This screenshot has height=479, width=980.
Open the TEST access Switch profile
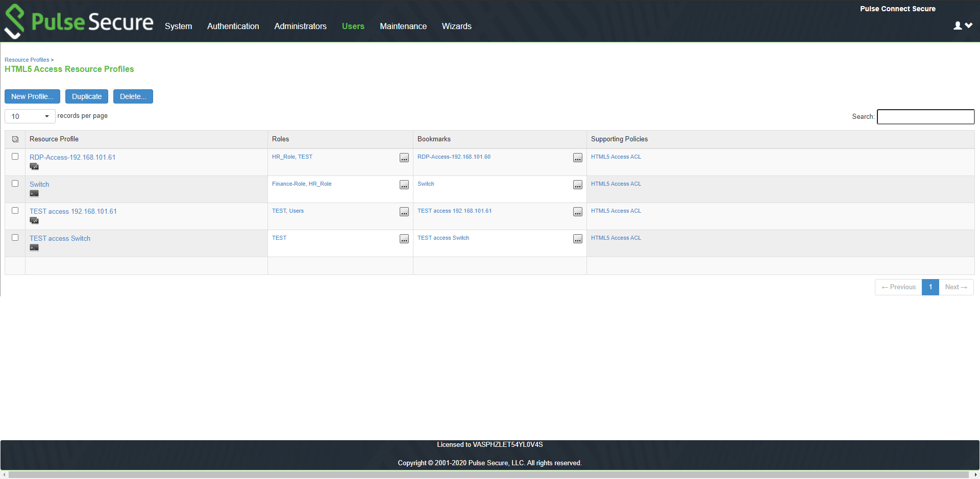click(60, 238)
